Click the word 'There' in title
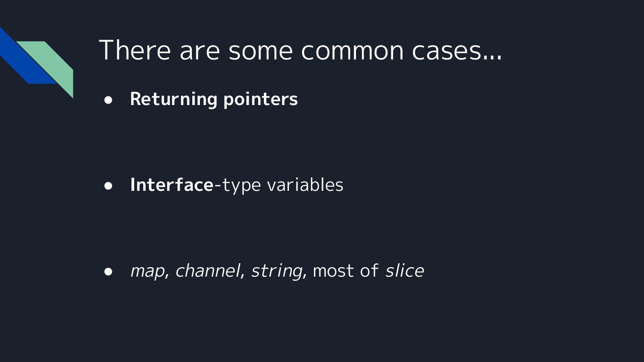This screenshot has width=644, height=362. (x=135, y=50)
